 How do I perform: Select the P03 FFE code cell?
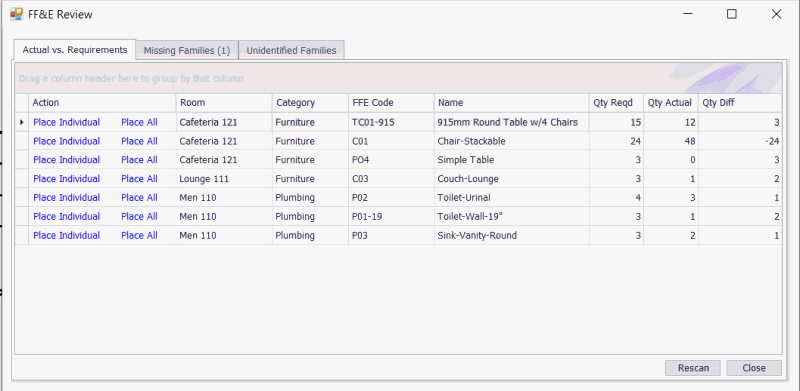391,235
